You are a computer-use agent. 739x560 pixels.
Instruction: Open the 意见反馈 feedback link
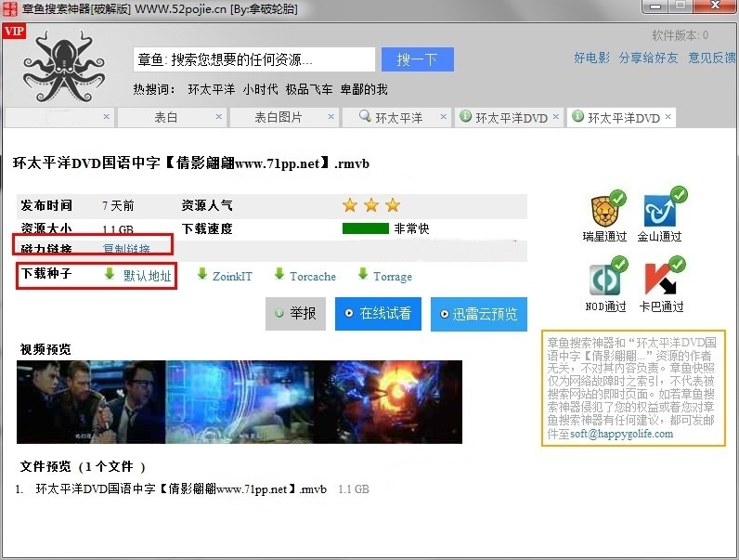pyautogui.click(x=712, y=58)
